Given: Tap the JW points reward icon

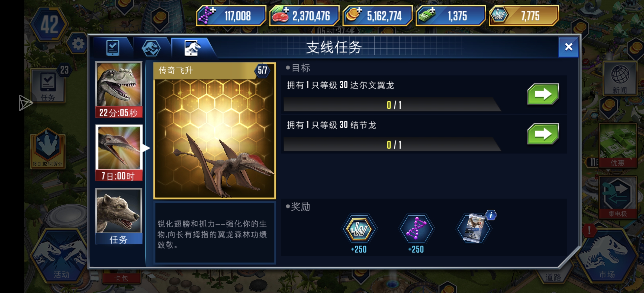Looking at the screenshot, I should pyautogui.click(x=359, y=229).
